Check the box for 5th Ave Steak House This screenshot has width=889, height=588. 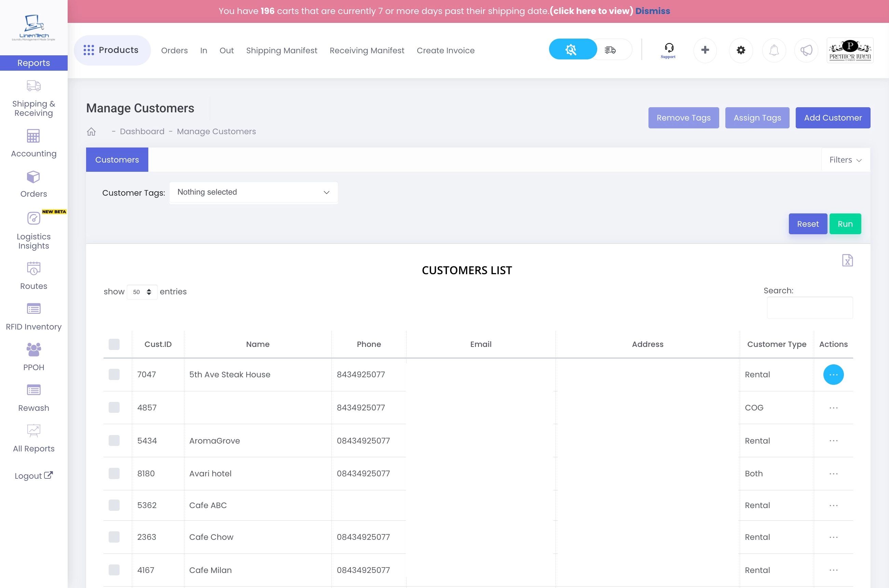pyautogui.click(x=114, y=374)
